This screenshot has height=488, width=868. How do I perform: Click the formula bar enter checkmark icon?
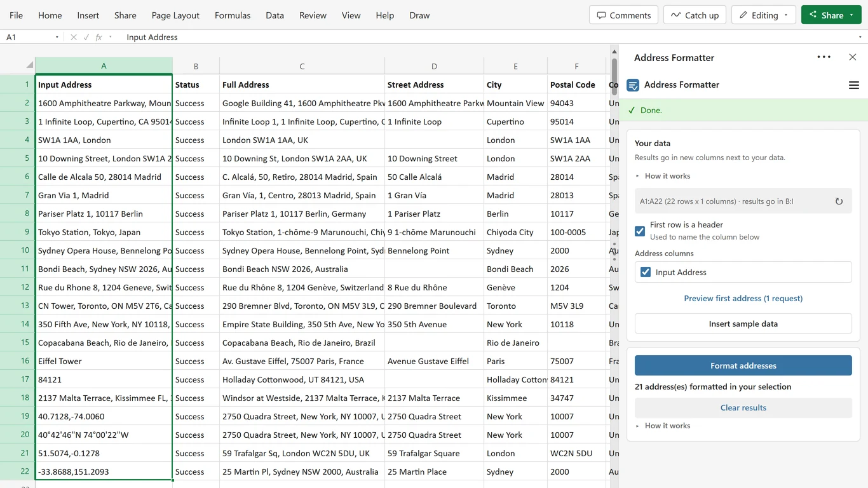(x=86, y=37)
